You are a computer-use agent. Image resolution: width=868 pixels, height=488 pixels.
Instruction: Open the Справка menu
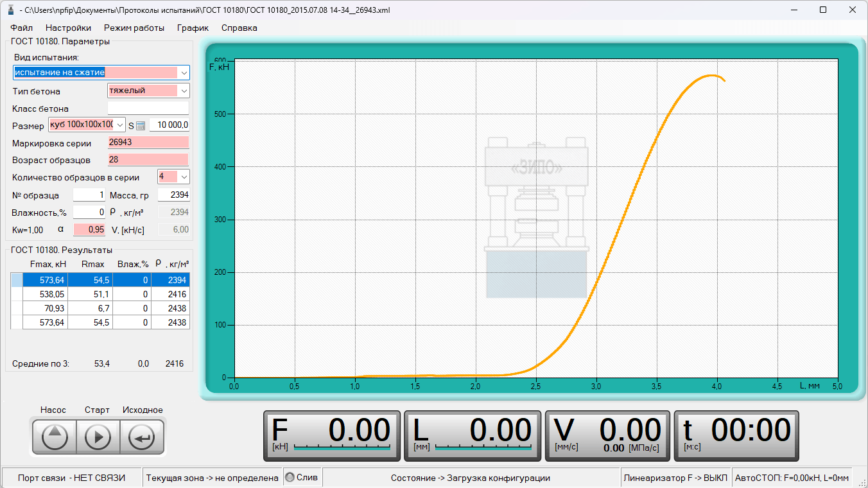coord(239,28)
